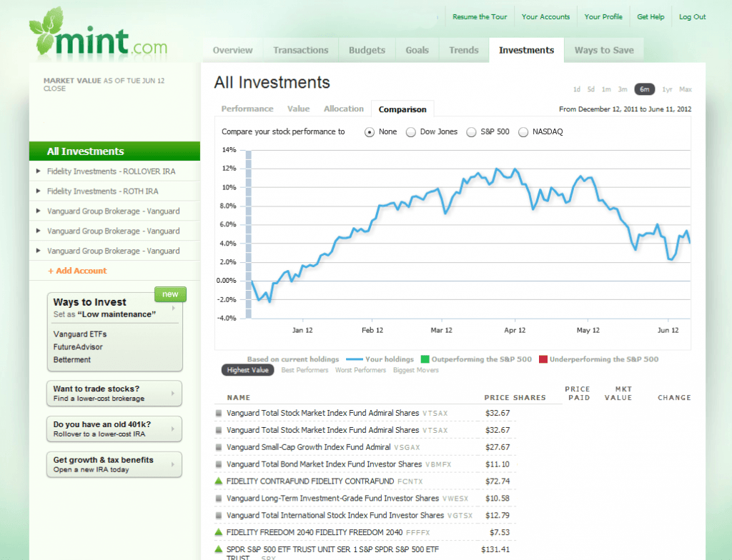This screenshot has height=560, width=732.
Task: Show Biggest Movers list
Action: tap(415, 370)
